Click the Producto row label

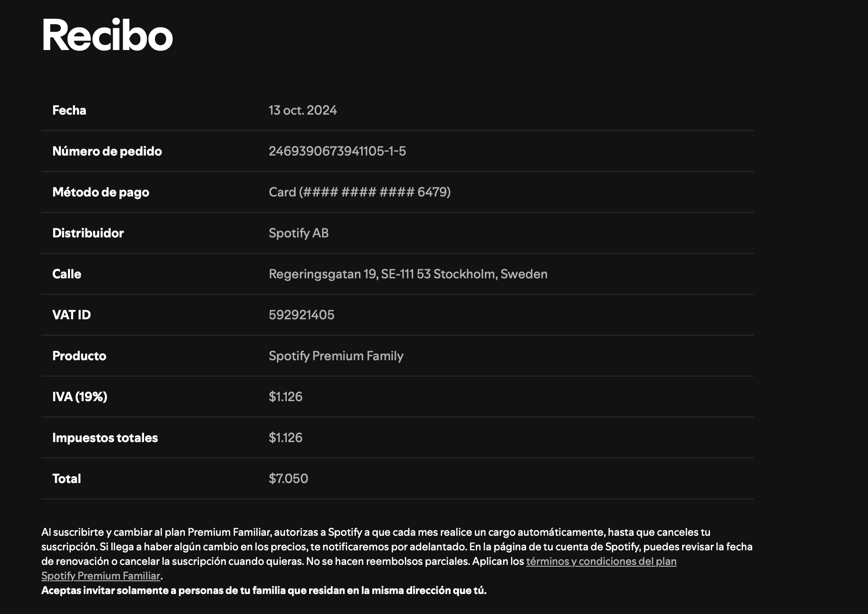pos(79,356)
